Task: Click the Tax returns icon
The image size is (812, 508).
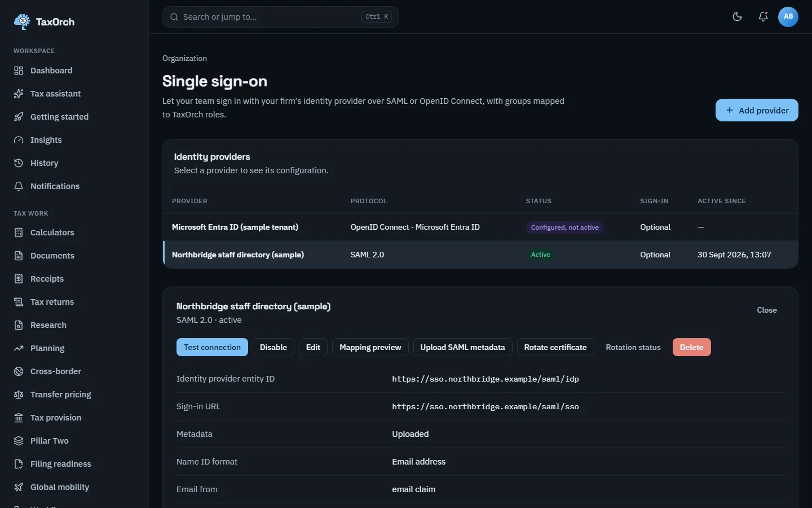Action: pos(19,302)
